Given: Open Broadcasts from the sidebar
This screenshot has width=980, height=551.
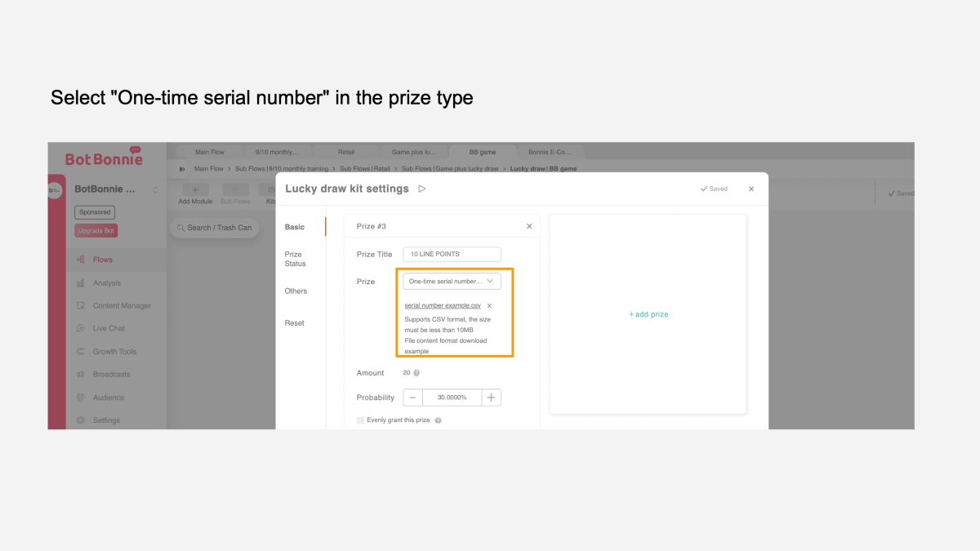Looking at the screenshot, I should click(x=111, y=375).
